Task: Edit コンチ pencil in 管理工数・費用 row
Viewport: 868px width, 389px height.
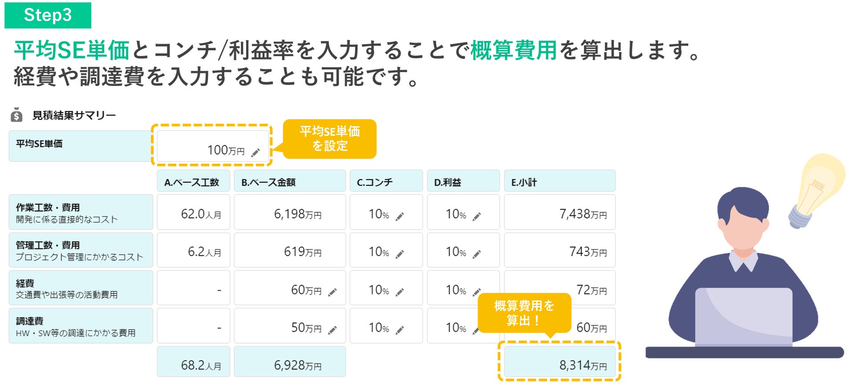Action: (400, 254)
